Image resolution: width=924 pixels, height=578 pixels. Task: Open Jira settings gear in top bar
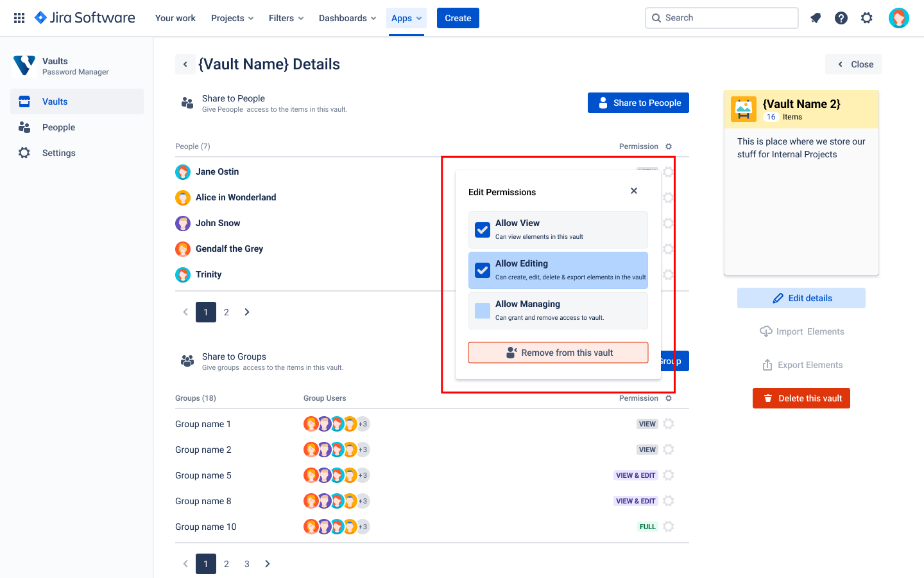point(866,18)
